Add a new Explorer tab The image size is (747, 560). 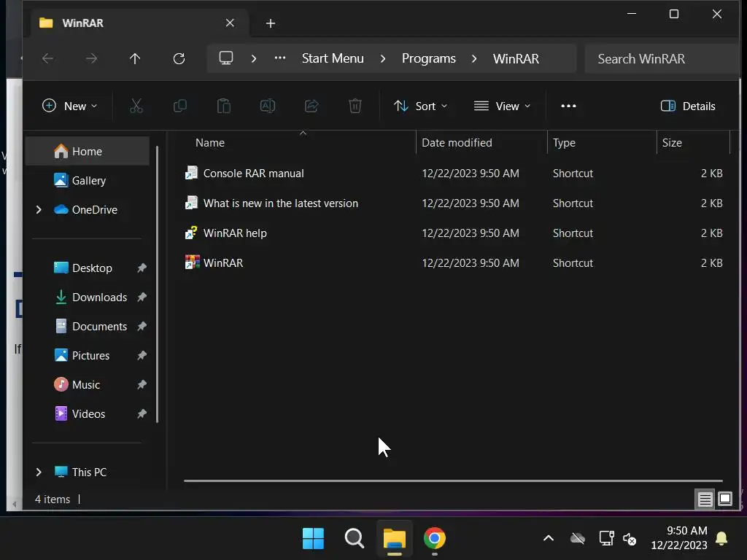(270, 23)
